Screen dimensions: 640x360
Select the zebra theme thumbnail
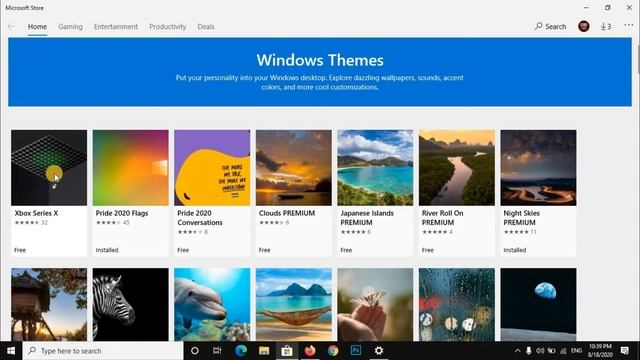tap(131, 304)
